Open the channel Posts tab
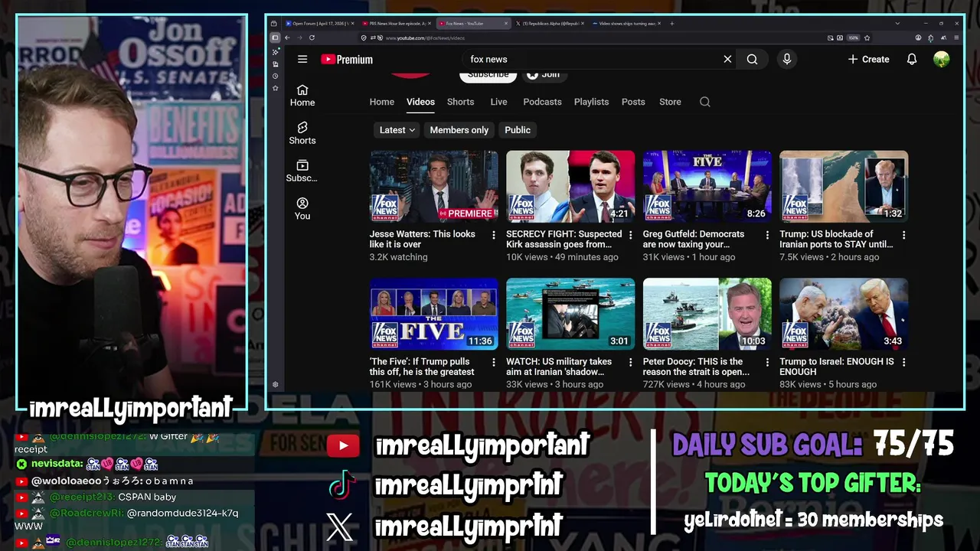This screenshot has height=551, width=980. (x=633, y=102)
